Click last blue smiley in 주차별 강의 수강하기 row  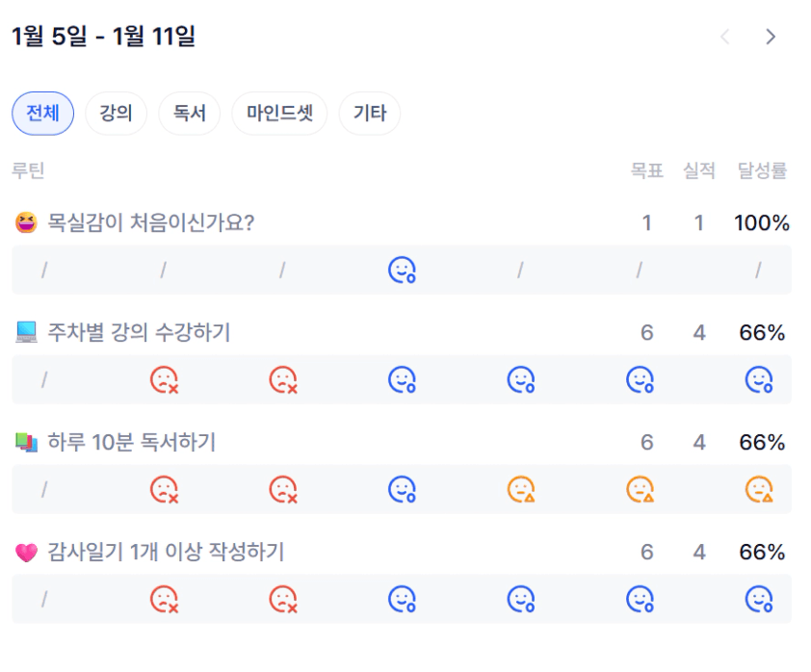click(759, 380)
